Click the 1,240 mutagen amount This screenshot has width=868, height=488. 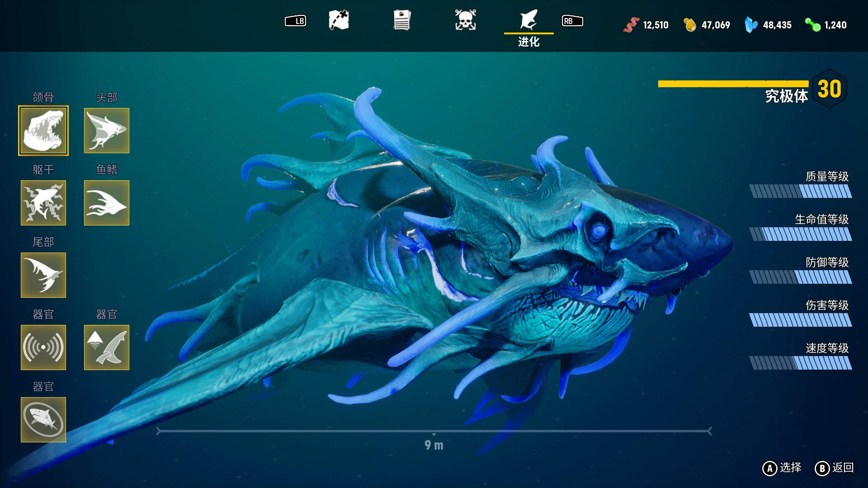coord(835,25)
